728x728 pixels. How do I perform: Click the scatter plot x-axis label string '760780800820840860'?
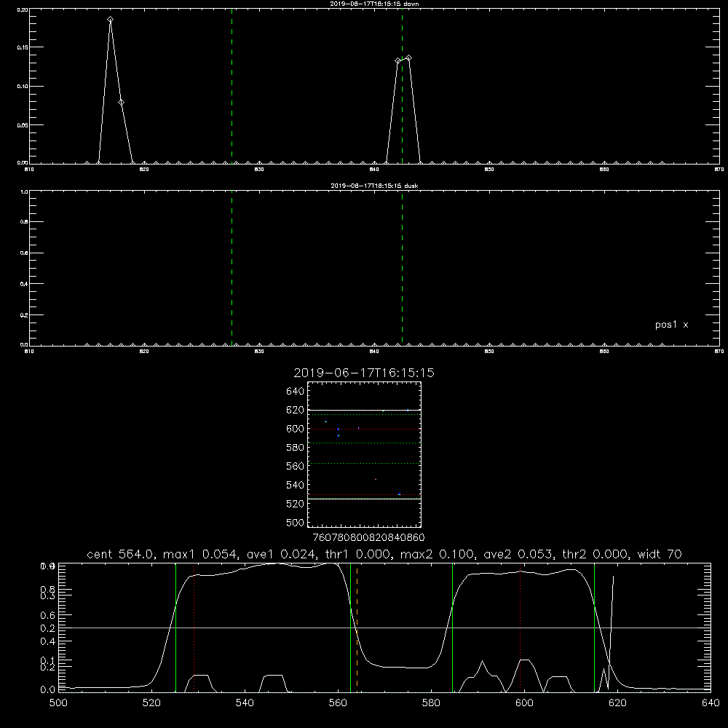coord(368,537)
